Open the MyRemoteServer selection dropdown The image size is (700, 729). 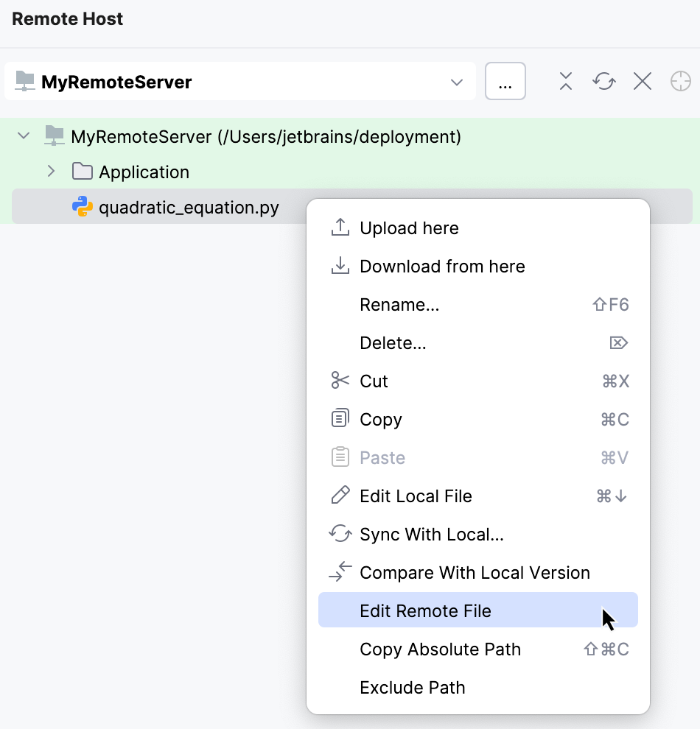click(x=458, y=81)
